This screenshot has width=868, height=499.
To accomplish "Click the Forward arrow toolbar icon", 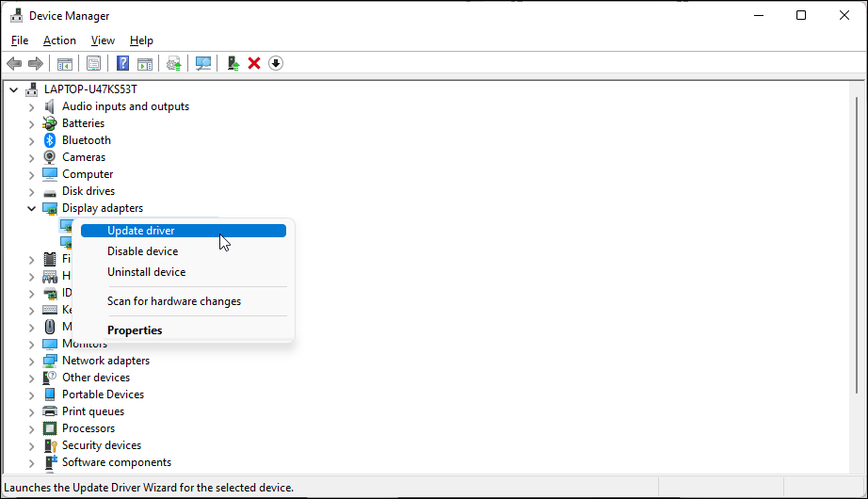I will click(36, 64).
